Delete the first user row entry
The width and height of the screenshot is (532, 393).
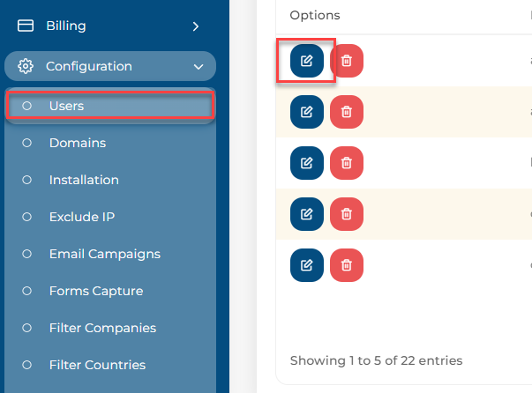[347, 61]
